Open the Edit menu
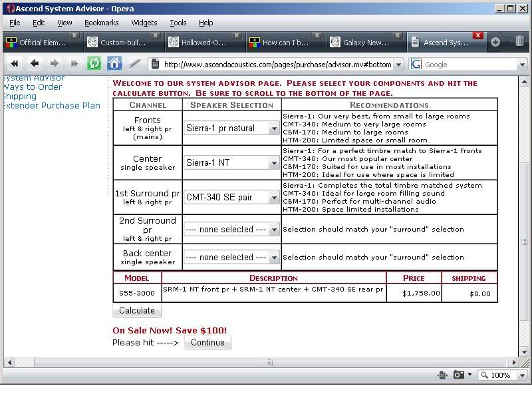This screenshot has height=398, width=532. tap(39, 23)
